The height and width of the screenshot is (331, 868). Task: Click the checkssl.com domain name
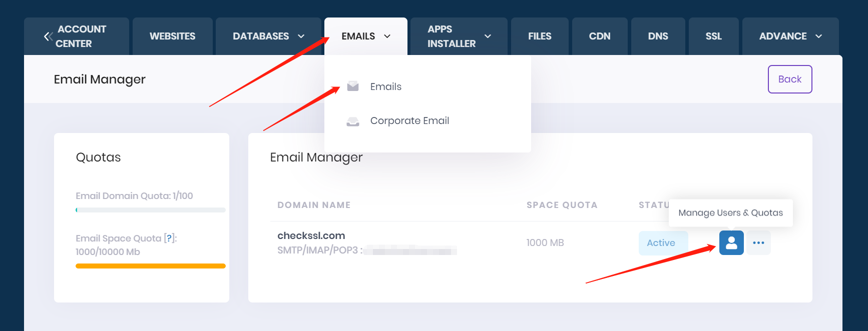(311, 235)
